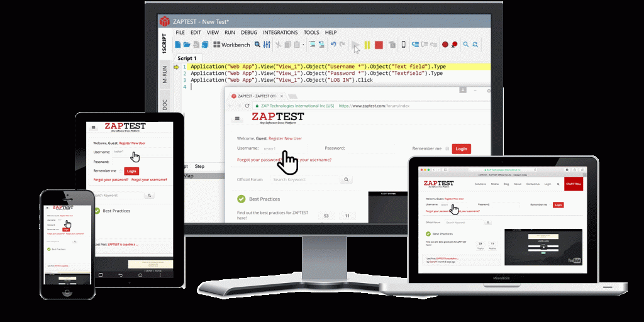Image resolution: width=644 pixels, height=322 pixels.
Task: Click the red Stop button
Action: (379, 45)
